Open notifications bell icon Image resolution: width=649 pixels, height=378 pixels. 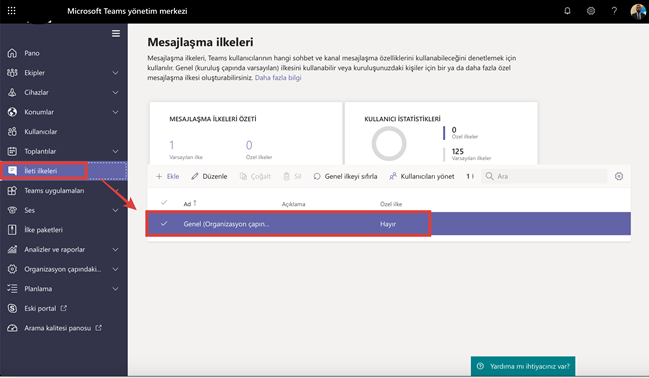[567, 11]
